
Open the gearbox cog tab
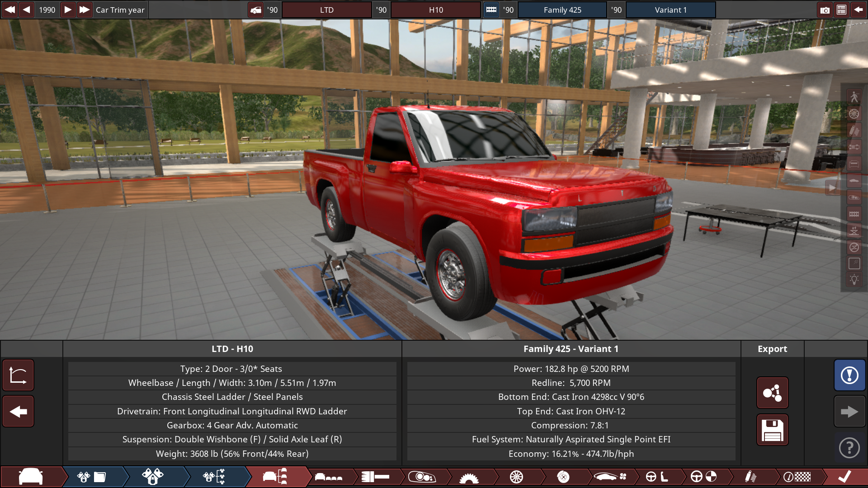pyautogui.click(x=469, y=477)
